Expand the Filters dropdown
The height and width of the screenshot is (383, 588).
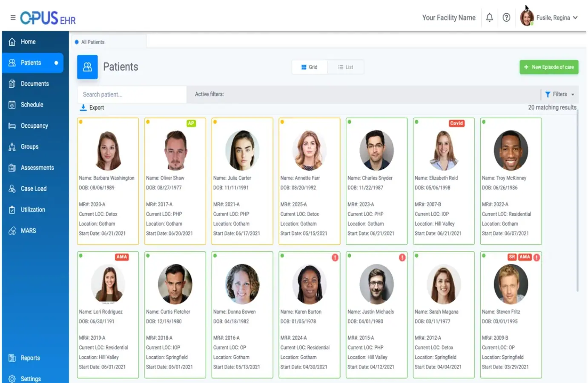[x=559, y=94]
